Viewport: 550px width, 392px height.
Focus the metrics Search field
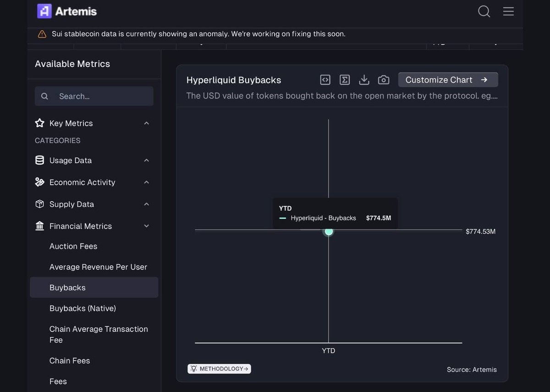coord(94,96)
